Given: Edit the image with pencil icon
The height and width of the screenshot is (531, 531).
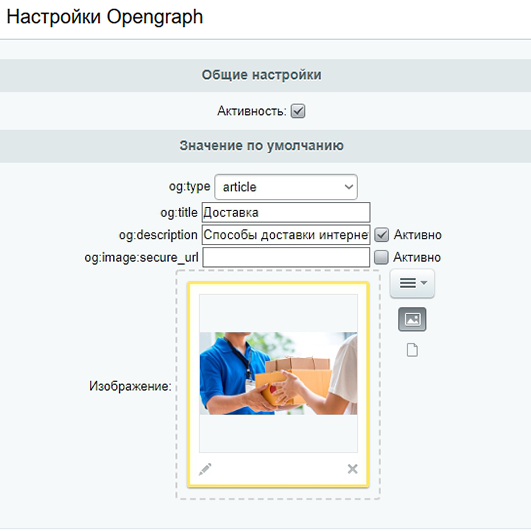Looking at the screenshot, I should pyautogui.click(x=205, y=469).
